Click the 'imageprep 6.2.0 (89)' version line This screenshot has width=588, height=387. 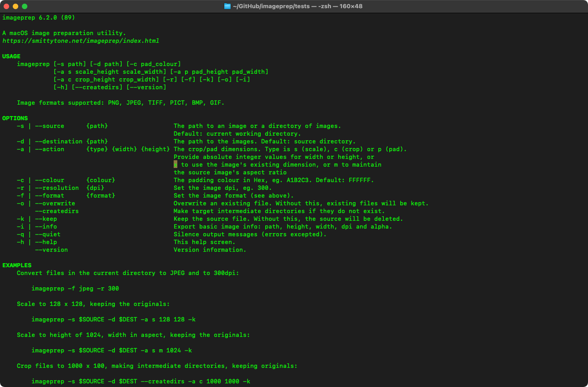tap(39, 18)
